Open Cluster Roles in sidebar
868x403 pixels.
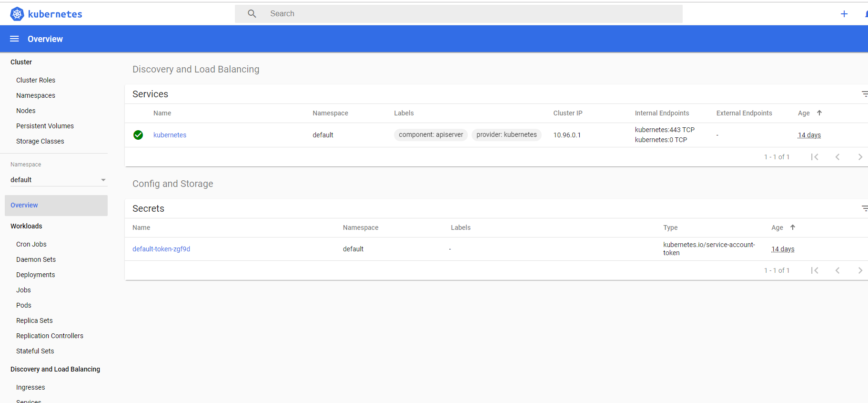(x=36, y=80)
